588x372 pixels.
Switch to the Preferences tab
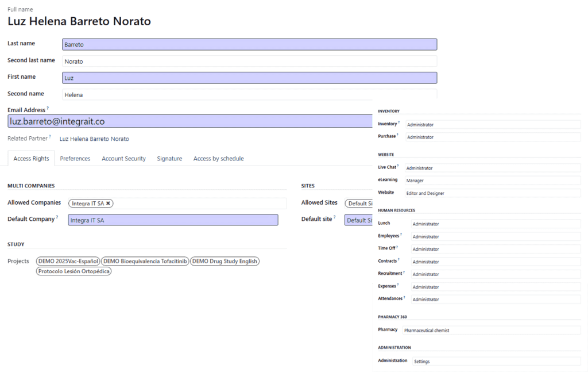[75, 158]
